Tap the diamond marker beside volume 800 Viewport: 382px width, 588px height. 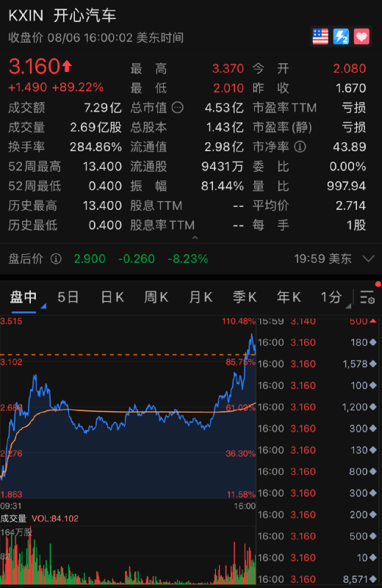(x=373, y=471)
